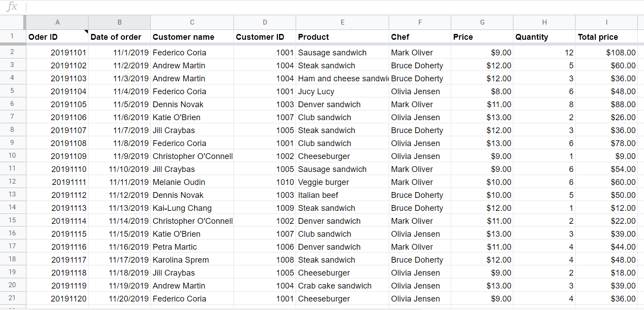Click the Veggie burger product cell

[x=342, y=182]
